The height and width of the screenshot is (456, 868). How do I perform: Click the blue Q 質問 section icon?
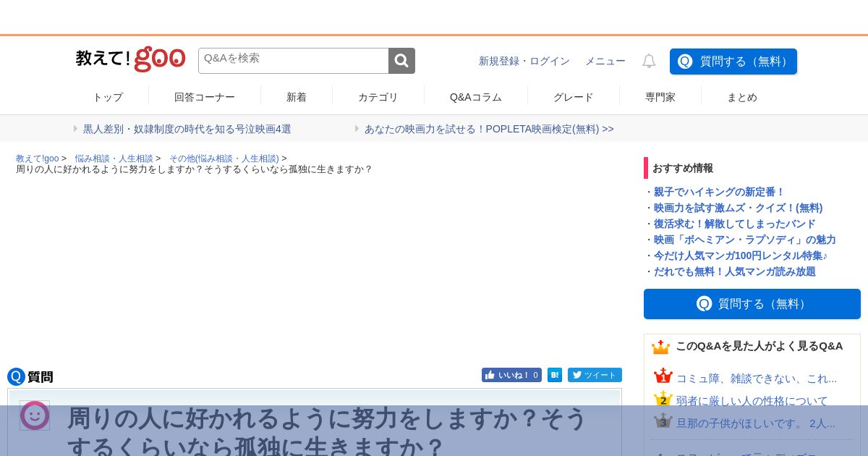[x=16, y=376]
